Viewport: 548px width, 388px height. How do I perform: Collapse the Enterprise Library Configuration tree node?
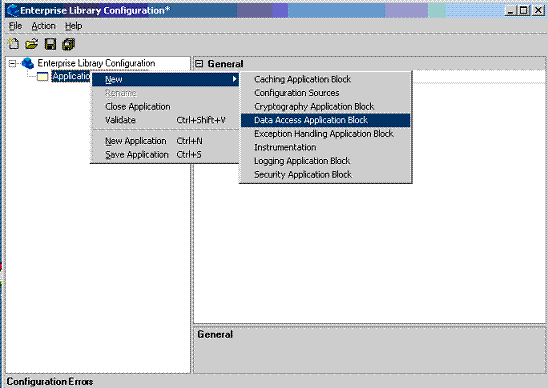tap(12, 63)
